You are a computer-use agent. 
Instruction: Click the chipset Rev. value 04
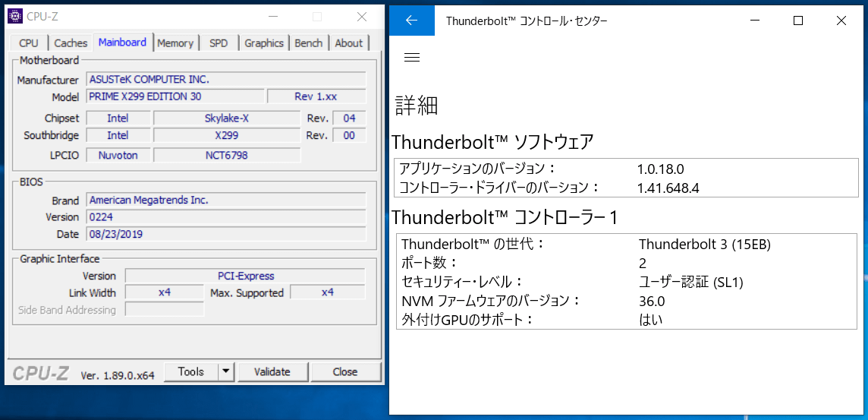pos(349,118)
